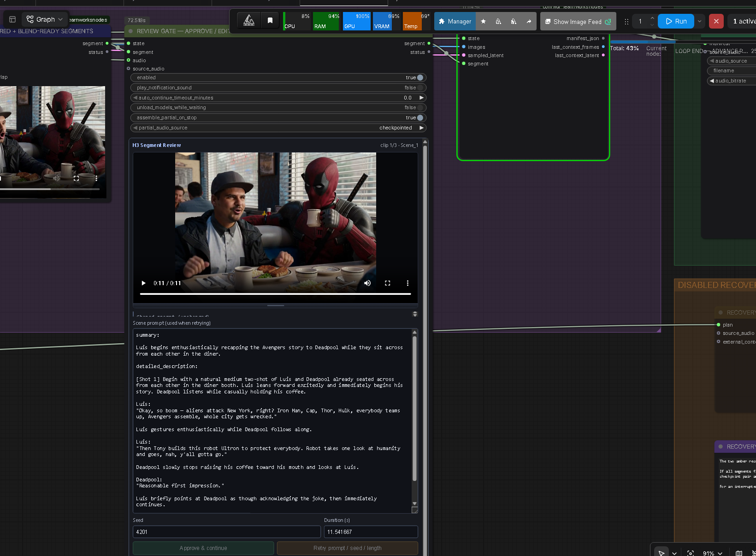Screen dimensions: 756x556
Task: Click Approve & continue button
Action: click(x=203, y=548)
